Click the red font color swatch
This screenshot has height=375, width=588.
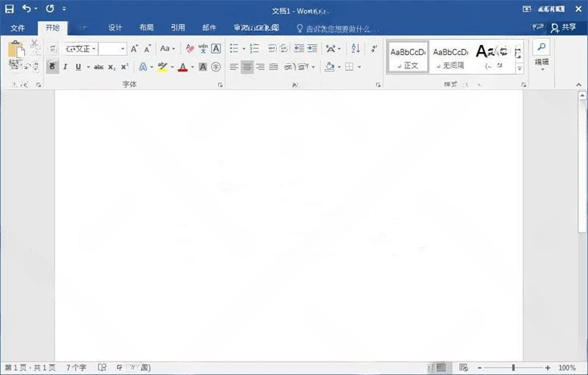(x=182, y=67)
